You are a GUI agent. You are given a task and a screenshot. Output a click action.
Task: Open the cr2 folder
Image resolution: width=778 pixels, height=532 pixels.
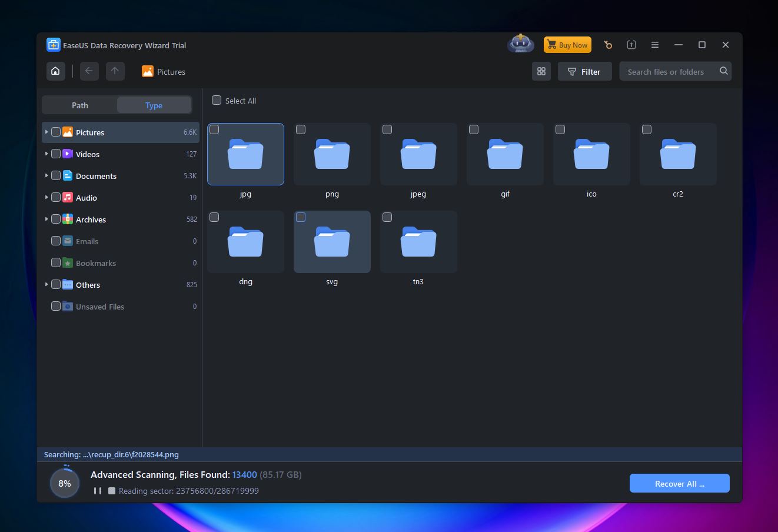pos(678,154)
